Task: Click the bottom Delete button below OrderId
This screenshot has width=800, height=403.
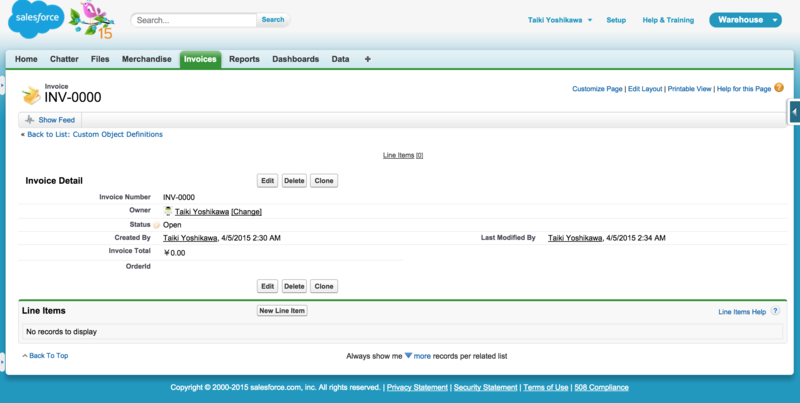Action: tap(294, 286)
